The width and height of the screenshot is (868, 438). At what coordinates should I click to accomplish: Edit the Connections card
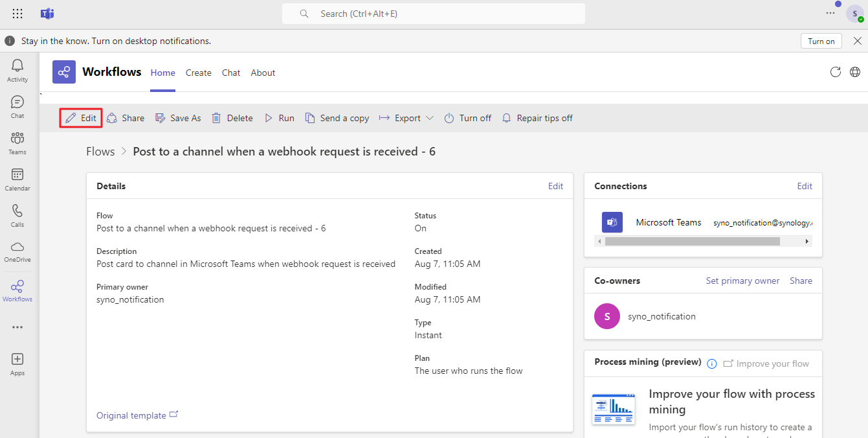click(x=805, y=186)
